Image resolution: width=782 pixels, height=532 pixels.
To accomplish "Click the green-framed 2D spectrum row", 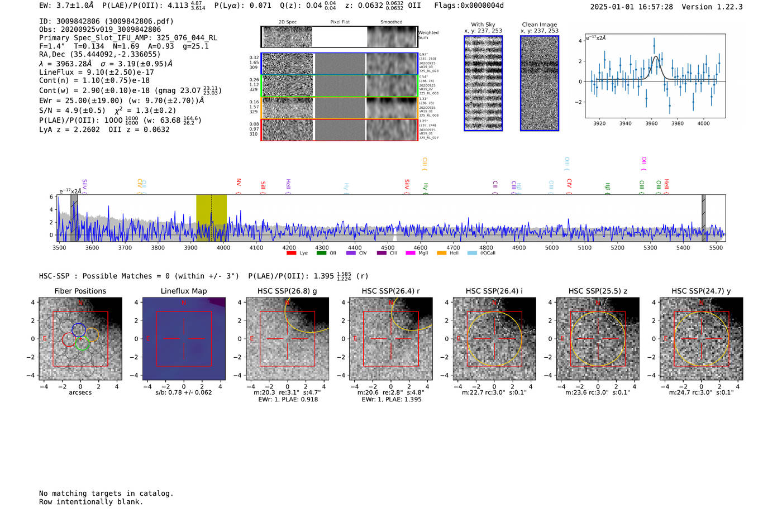I will point(339,86).
